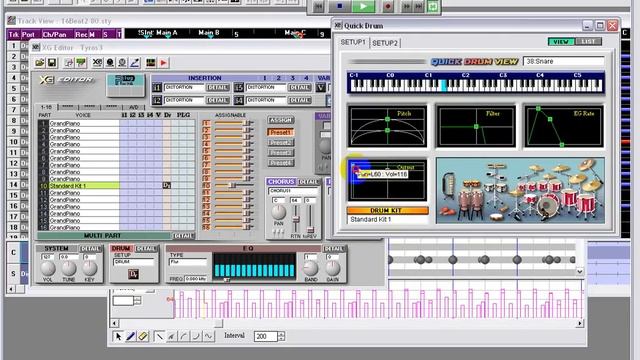Select the blue pencil tool in bottom toolbar
The height and width of the screenshot is (360, 640).
131,336
